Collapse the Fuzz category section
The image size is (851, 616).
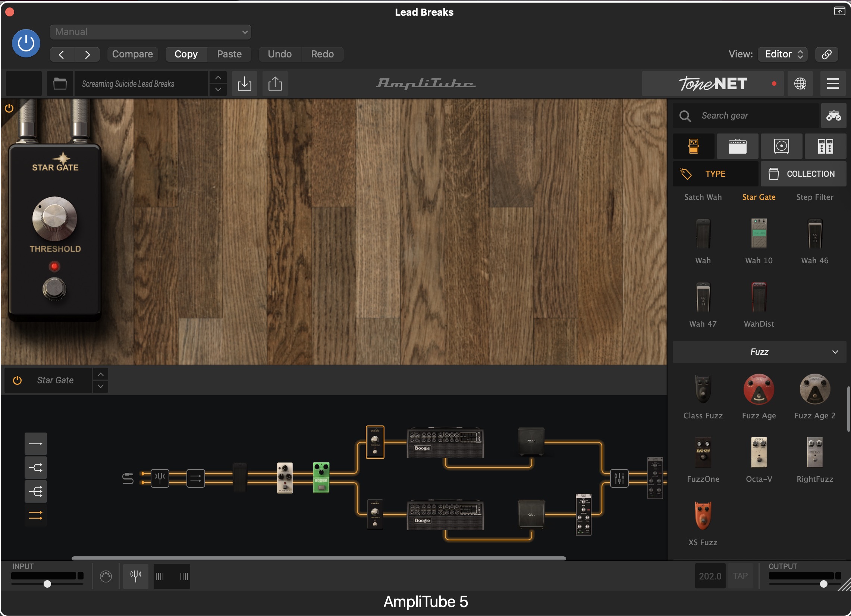[759, 352]
